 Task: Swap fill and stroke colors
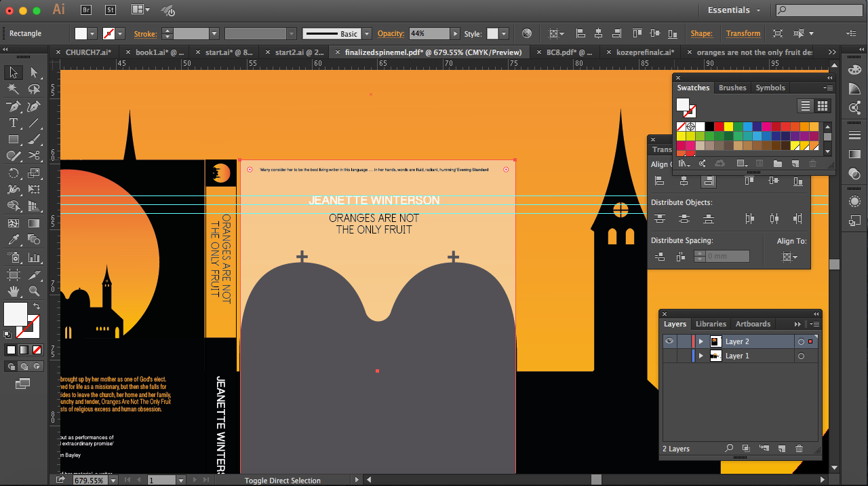37,307
